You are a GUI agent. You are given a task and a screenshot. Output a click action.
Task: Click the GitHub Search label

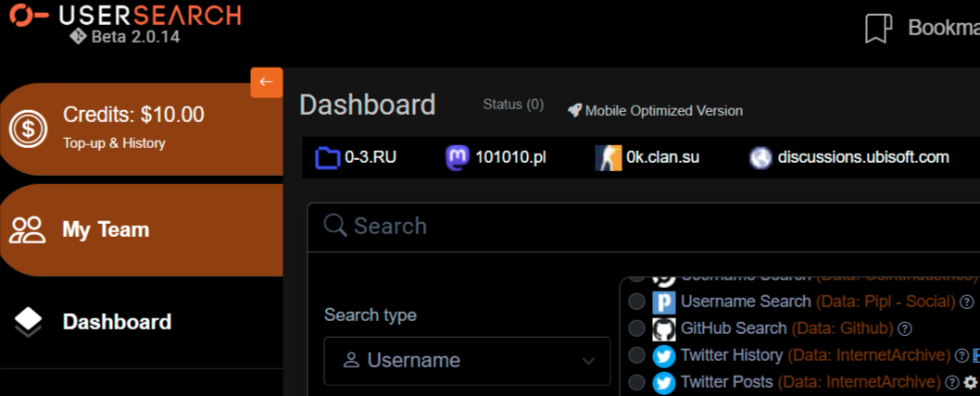[x=733, y=328]
